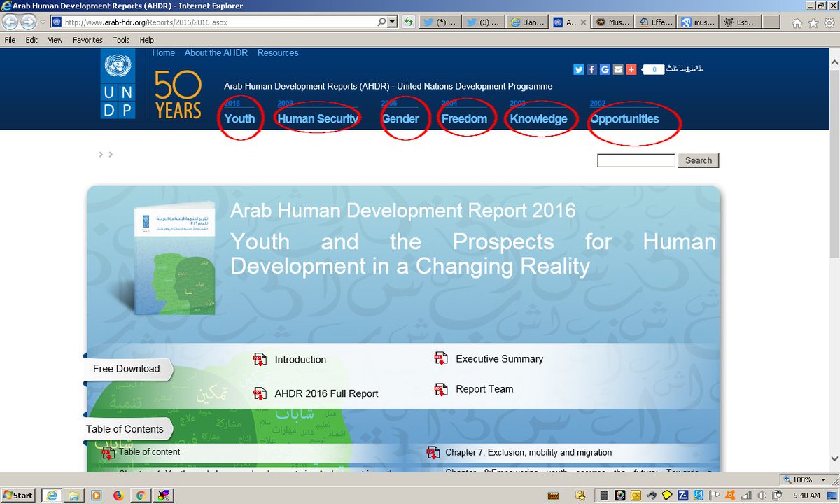Close the current AHDR tab
Viewport: 840px width, 504px height.
[x=584, y=22]
